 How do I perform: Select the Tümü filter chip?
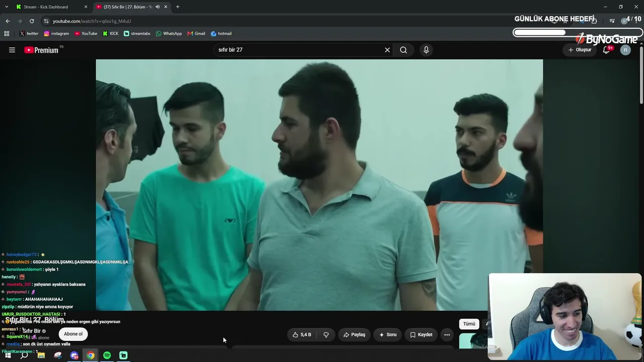[x=469, y=324]
